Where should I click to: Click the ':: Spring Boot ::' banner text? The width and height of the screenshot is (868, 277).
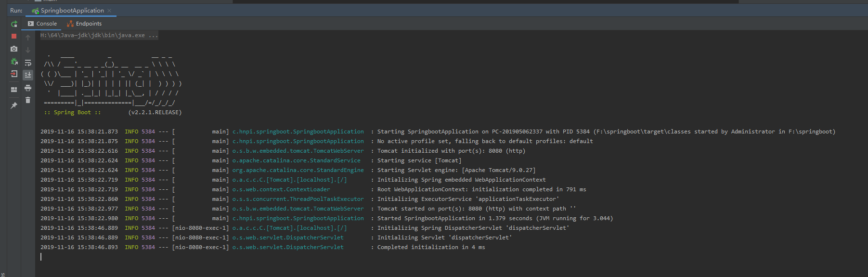coord(72,112)
